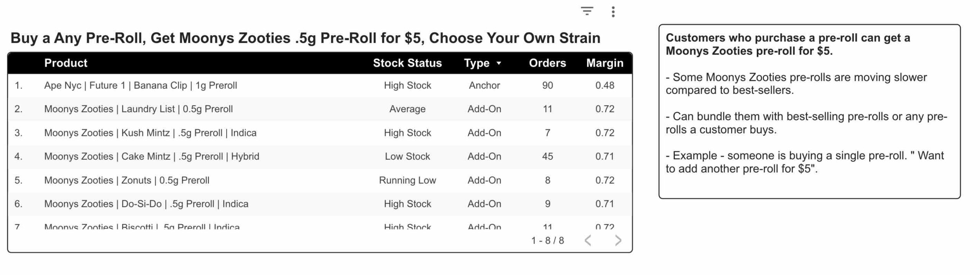Screen dimensions: 980x275
Task: Click the Kush Mintz Indica preroll row
Action: pyautogui.click(x=320, y=133)
